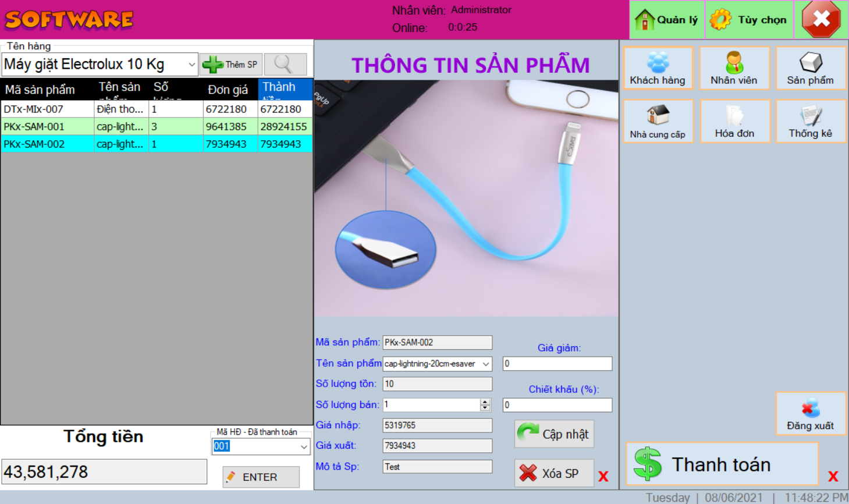Click the Đăng xuất logout button
The image size is (849, 504).
pyautogui.click(x=810, y=413)
